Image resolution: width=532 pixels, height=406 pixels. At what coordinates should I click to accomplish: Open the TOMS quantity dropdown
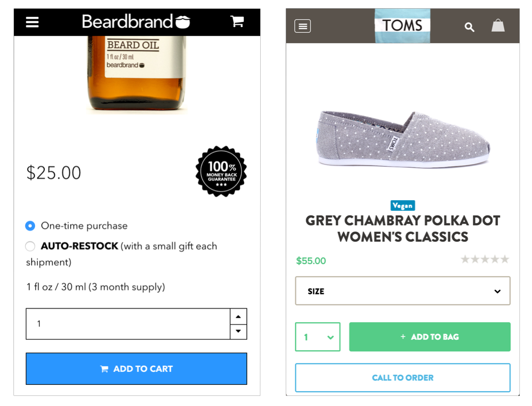coord(317,337)
